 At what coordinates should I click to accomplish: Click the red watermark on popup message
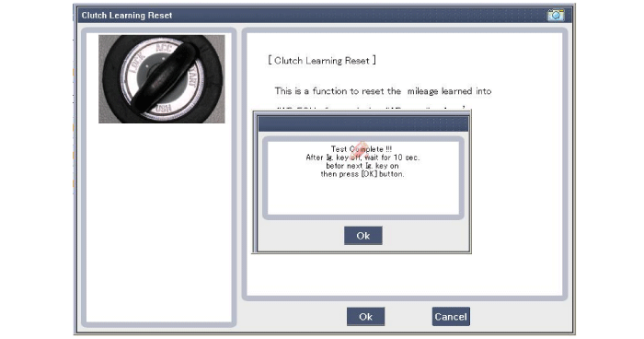pos(360,150)
